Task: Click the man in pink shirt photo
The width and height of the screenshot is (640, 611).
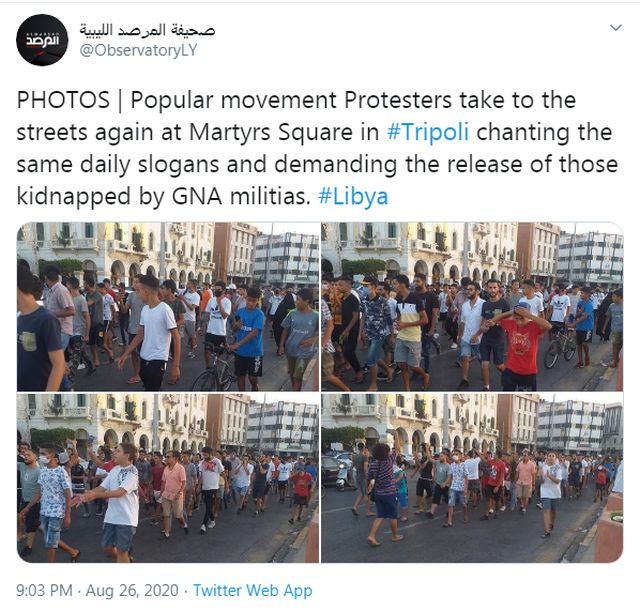Action: pyautogui.click(x=173, y=494)
